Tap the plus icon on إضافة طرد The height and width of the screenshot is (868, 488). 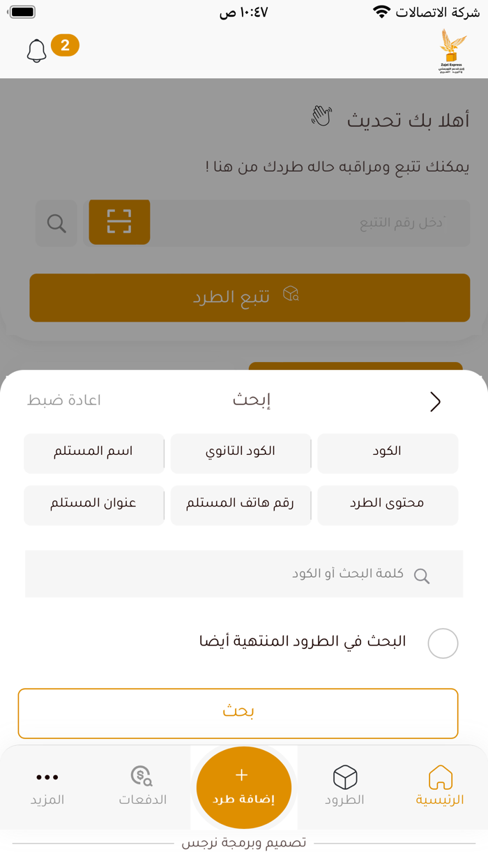point(243,775)
